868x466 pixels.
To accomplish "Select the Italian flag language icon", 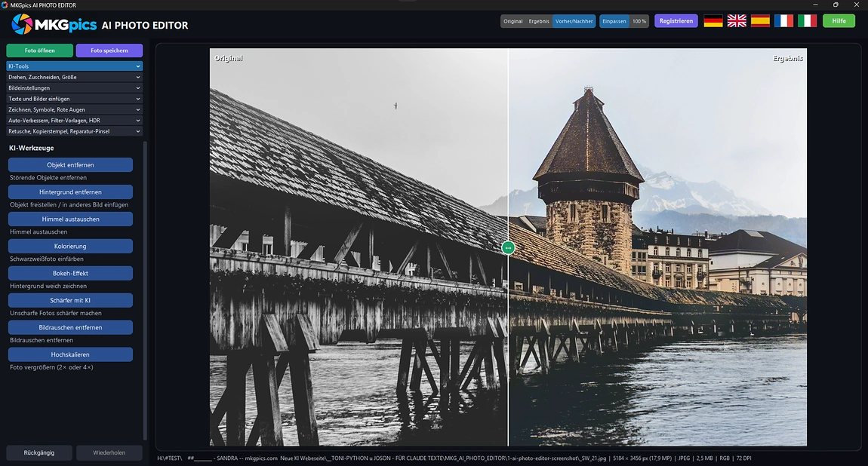I will pyautogui.click(x=807, y=21).
